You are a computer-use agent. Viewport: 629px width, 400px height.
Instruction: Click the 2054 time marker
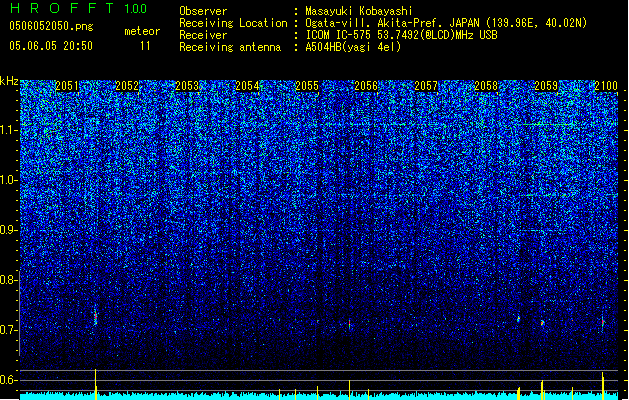point(247,86)
